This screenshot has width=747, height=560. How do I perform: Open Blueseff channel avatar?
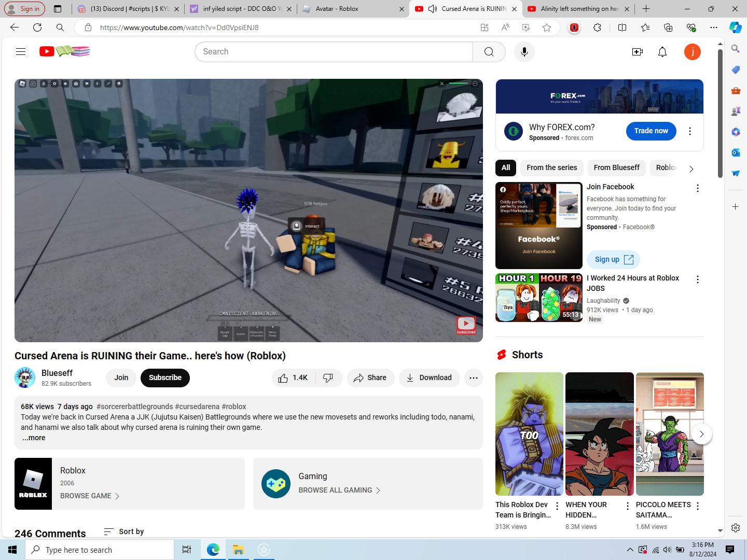pos(25,377)
